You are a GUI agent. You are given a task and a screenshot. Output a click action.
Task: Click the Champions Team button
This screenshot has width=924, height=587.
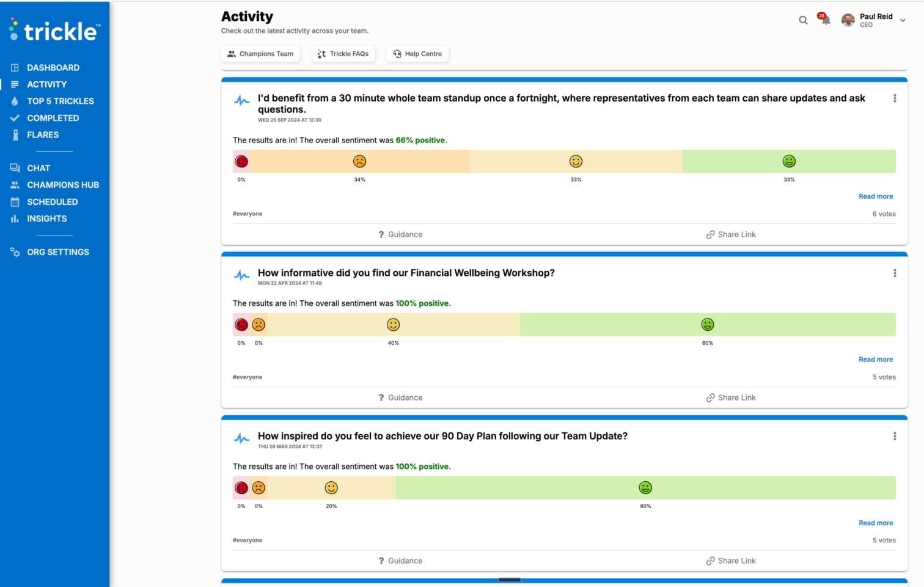(260, 54)
